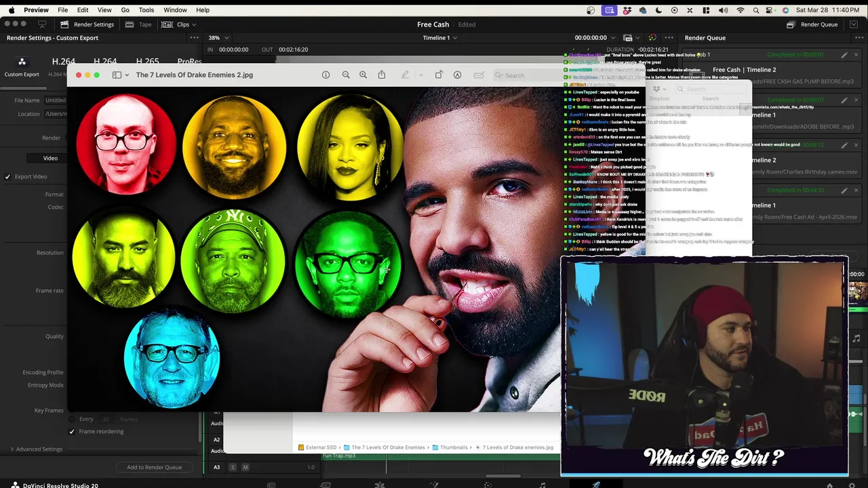Toggle the Preview sidebar view button
The image size is (868, 488).
117,75
